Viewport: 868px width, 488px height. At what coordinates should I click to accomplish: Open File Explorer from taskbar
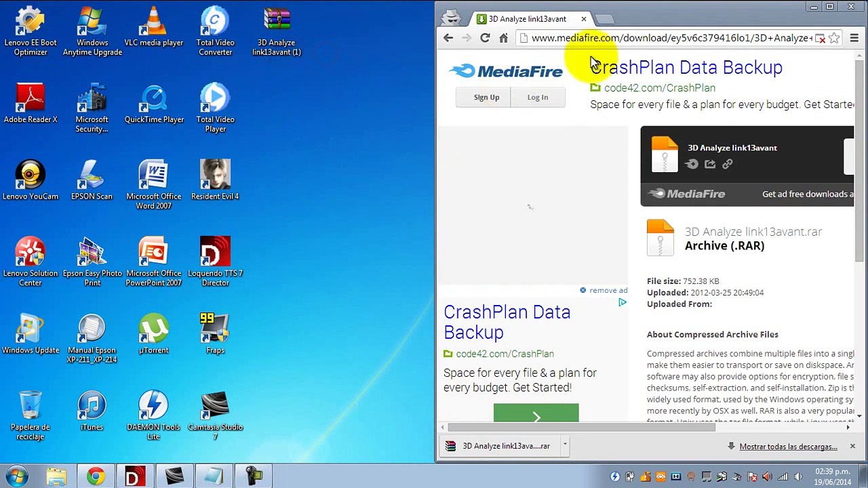pos(57,476)
